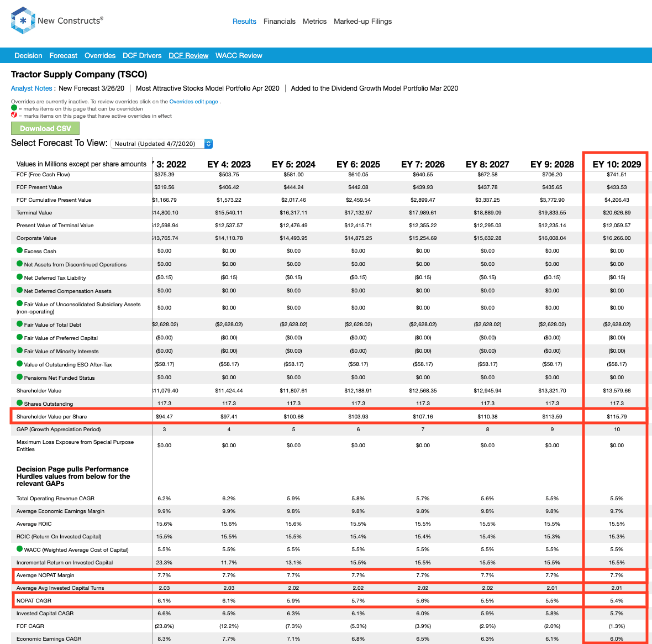The height and width of the screenshot is (644, 652).
Task: Click the EY 9: 2028 column header
Action: pos(552,164)
